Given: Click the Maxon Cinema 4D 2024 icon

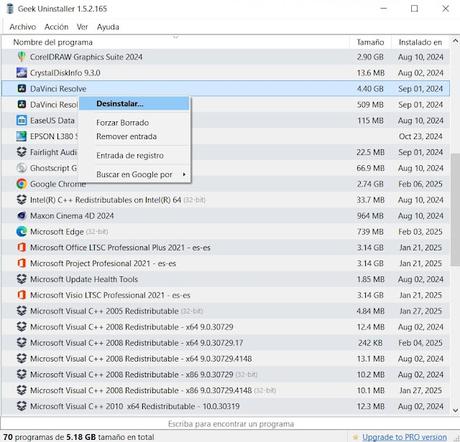Looking at the screenshot, I should [x=22, y=216].
